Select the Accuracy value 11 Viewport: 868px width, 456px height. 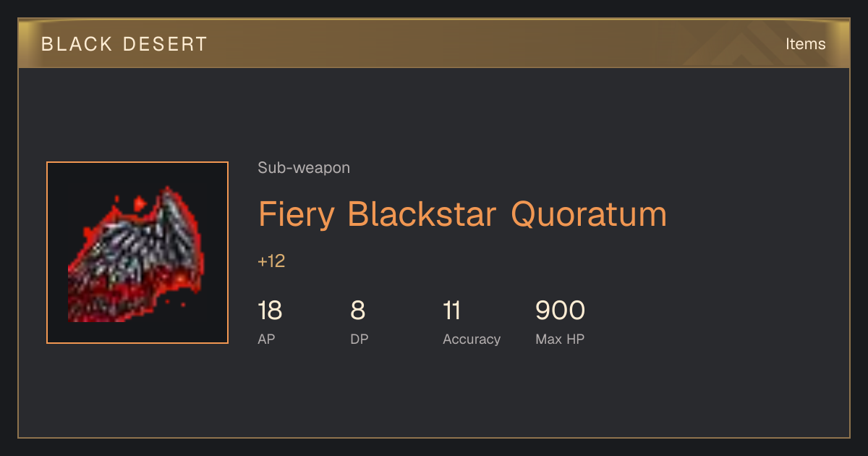pyautogui.click(x=451, y=311)
